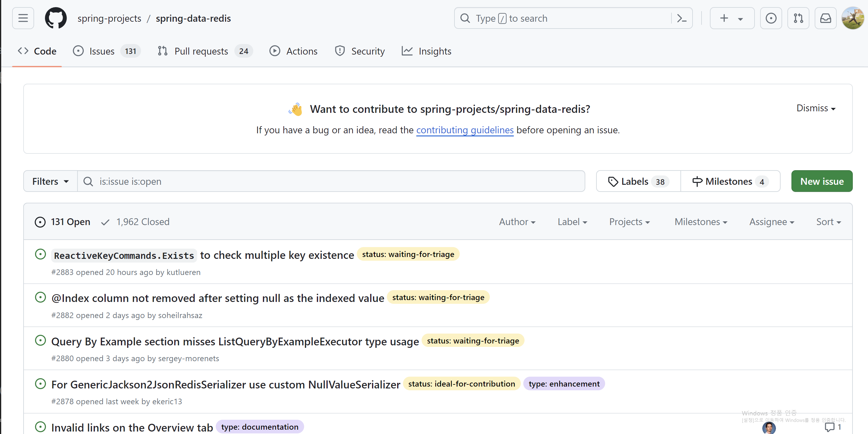Open ekeric13 author link

[167, 402]
